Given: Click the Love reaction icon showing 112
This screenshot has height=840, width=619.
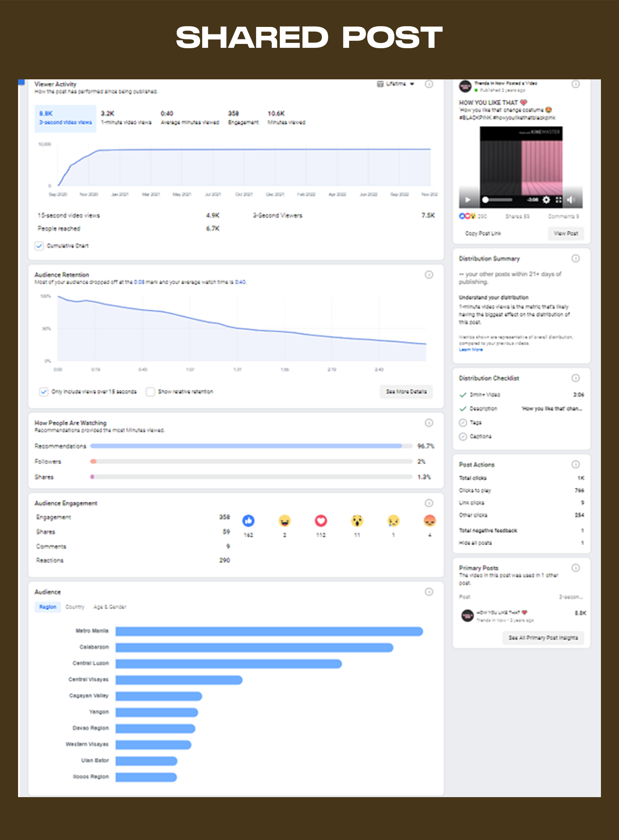Looking at the screenshot, I should coord(321,521).
